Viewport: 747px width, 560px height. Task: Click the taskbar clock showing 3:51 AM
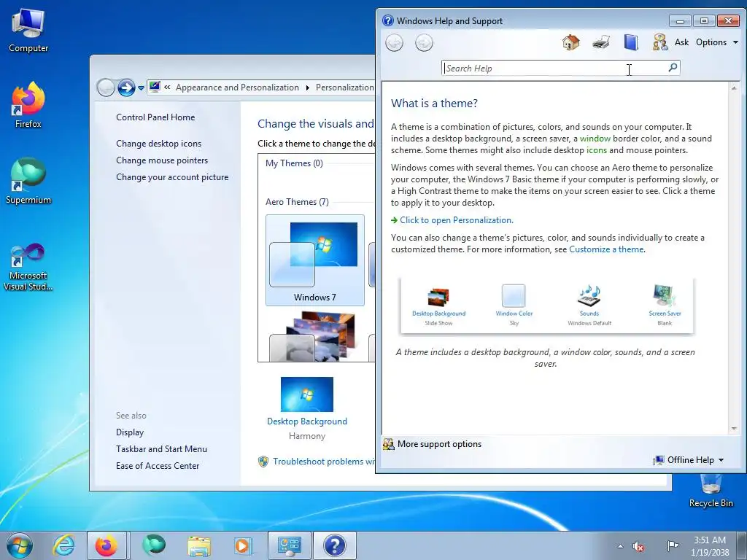coord(709,546)
